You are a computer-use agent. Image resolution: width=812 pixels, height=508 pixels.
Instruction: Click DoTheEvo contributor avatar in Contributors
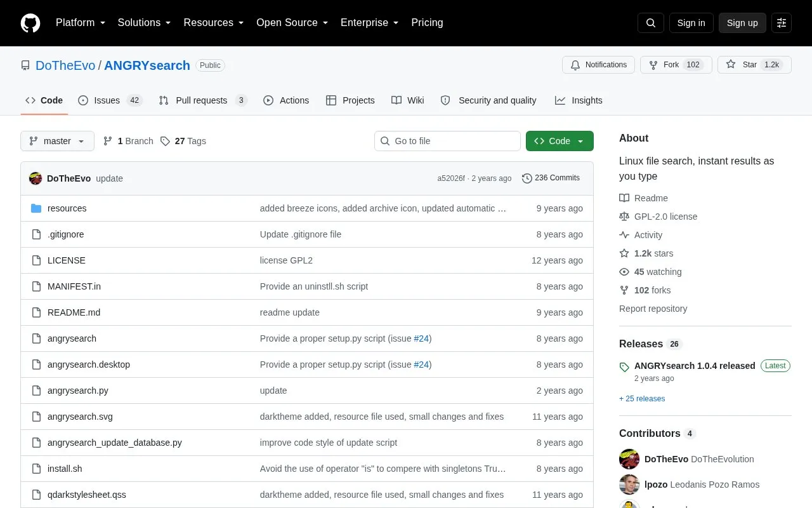(x=629, y=459)
